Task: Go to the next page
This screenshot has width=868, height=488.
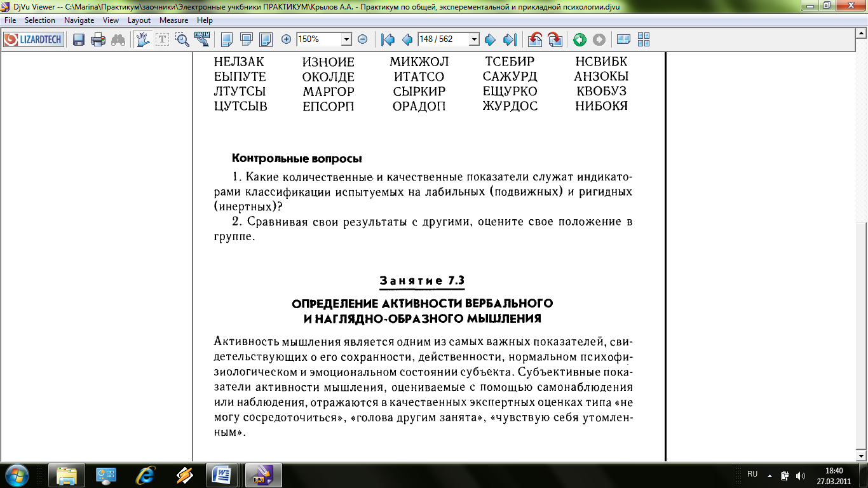Action: 490,39
